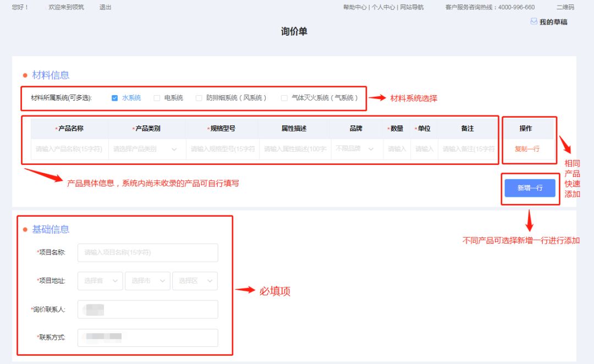Open the 选择省 province dropdown
594x364 pixels.
pyautogui.click(x=101, y=281)
